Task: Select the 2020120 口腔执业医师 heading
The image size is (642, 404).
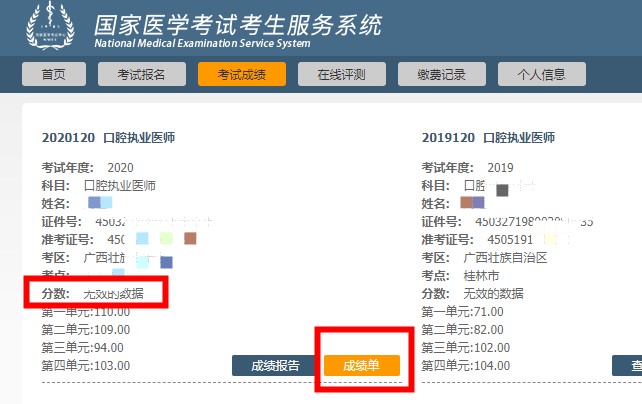Action: 115,137
